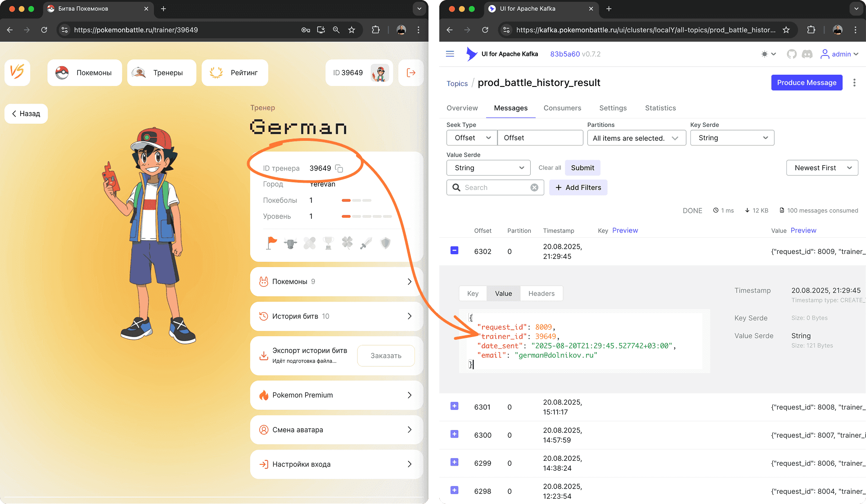
Task: Open the GitHub page from the Kafka UI header
Action: point(792,54)
